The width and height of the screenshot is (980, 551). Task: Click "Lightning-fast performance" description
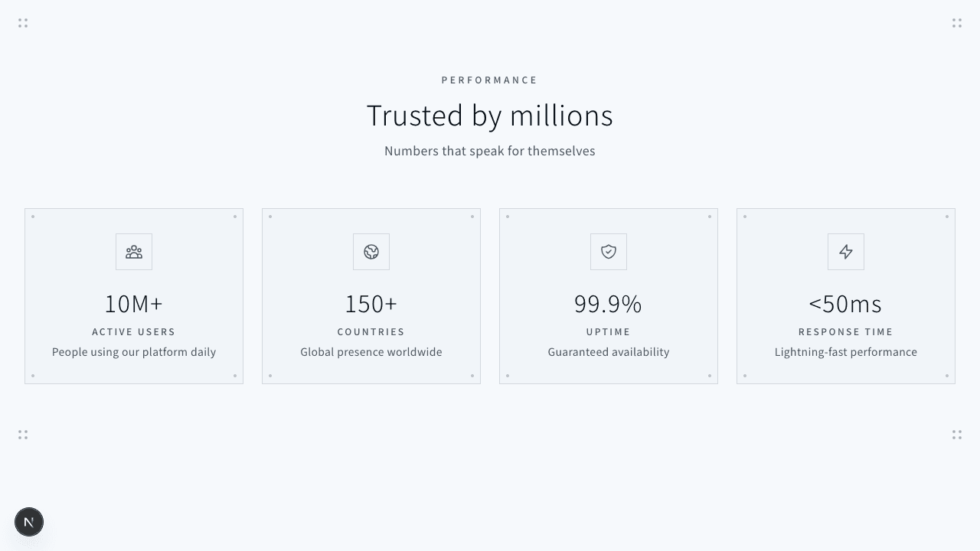846,352
